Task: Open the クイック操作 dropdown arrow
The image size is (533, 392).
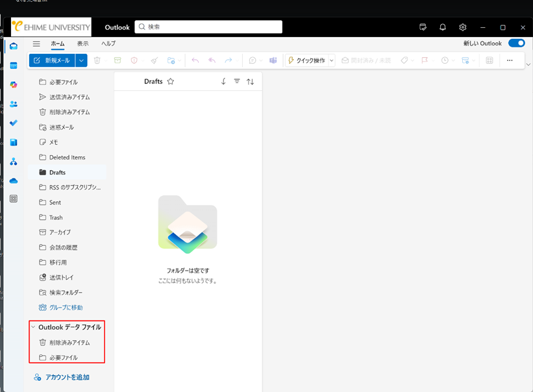Action: (331, 60)
